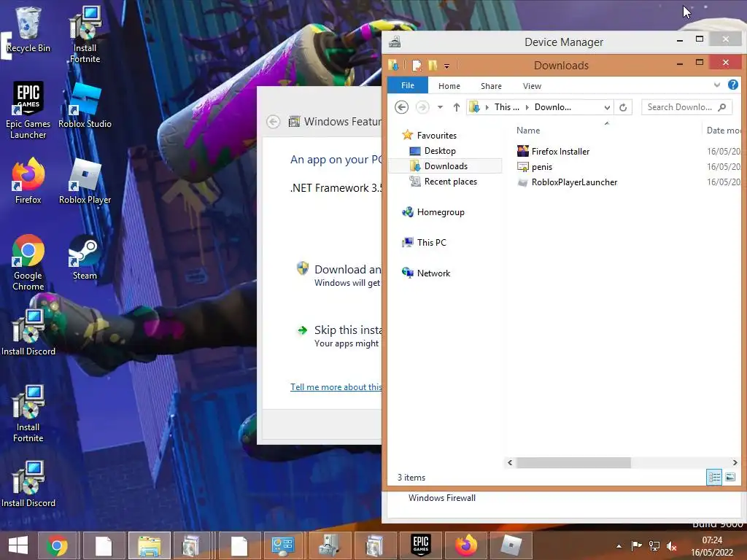The image size is (747, 560).
Task: Sort files by Name column header
Action: (528, 130)
